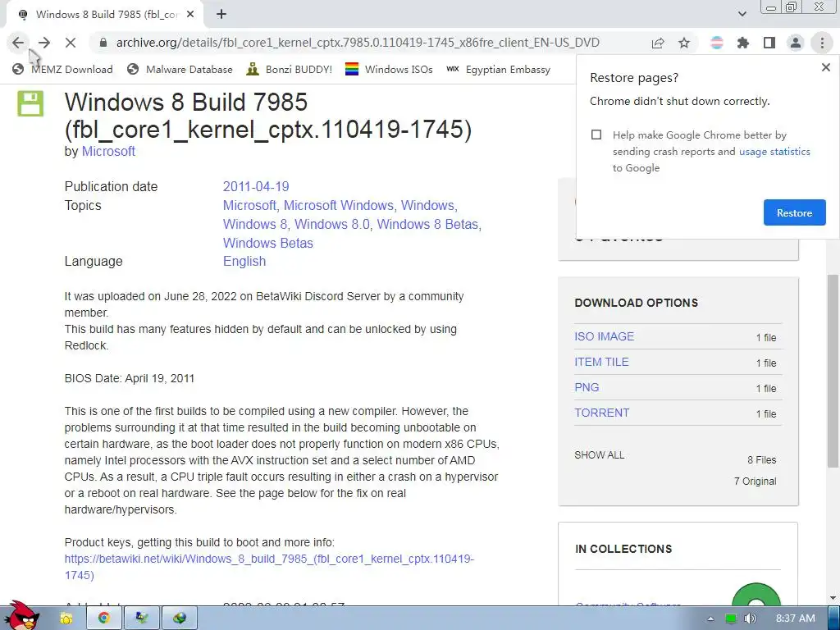Open the Angry Birds start button
The width and height of the screenshot is (840, 630).
point(21,616)
